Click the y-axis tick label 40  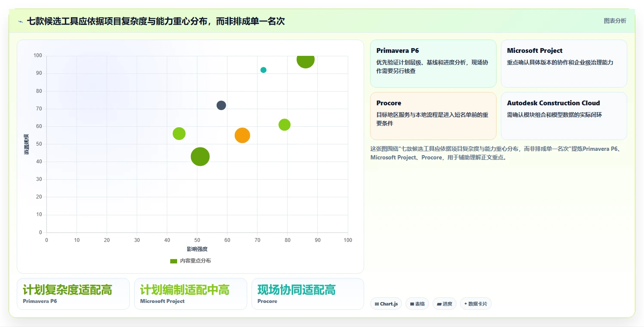tap(39, 162)
